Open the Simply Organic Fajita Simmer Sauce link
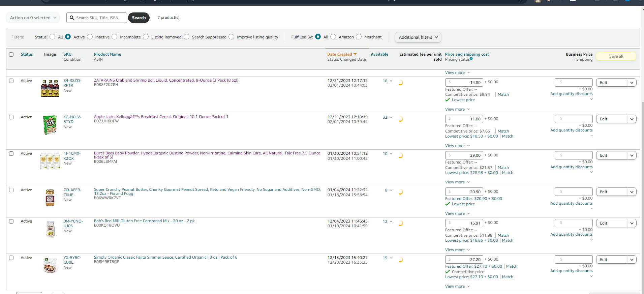This screenshot has height=294, width=644. (165, 257)
